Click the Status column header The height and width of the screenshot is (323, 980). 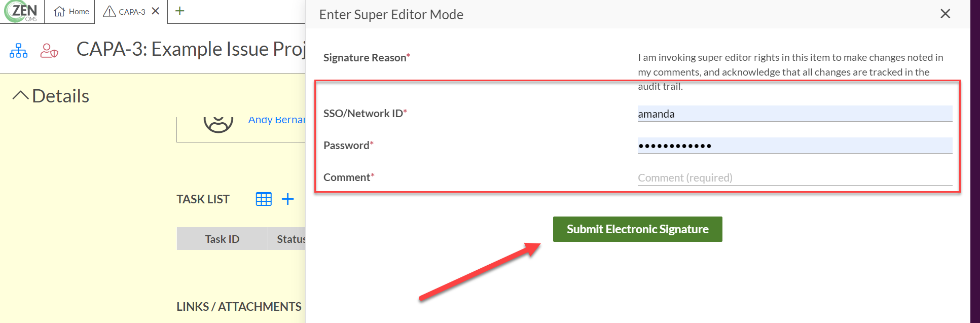(x=287, y=239)
